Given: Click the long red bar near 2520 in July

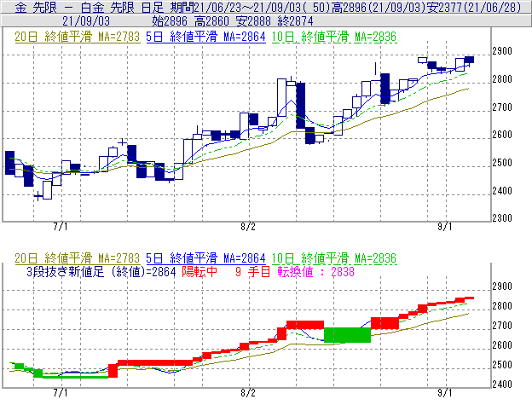Looking at the screenshot, I should 155,363.
